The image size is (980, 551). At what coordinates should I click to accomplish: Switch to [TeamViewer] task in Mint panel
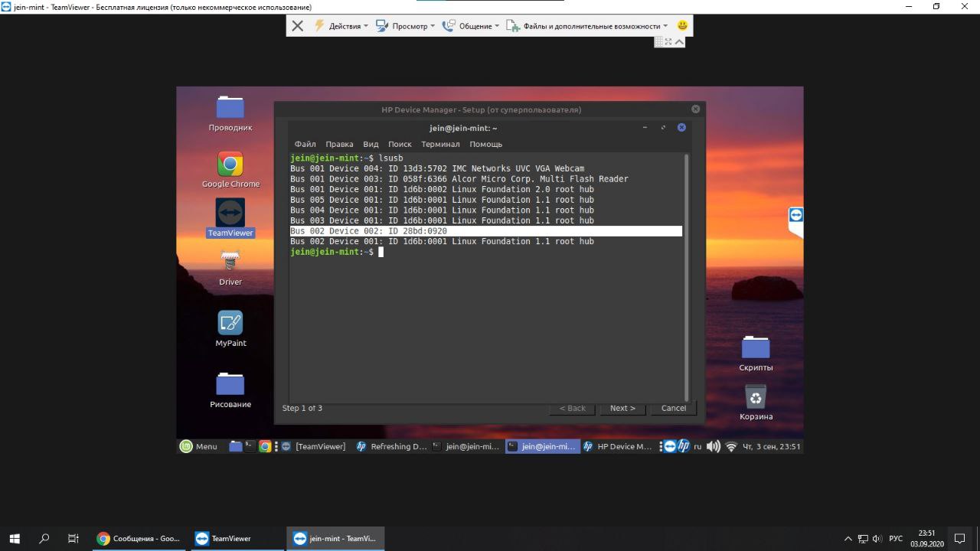coord(314,446)
